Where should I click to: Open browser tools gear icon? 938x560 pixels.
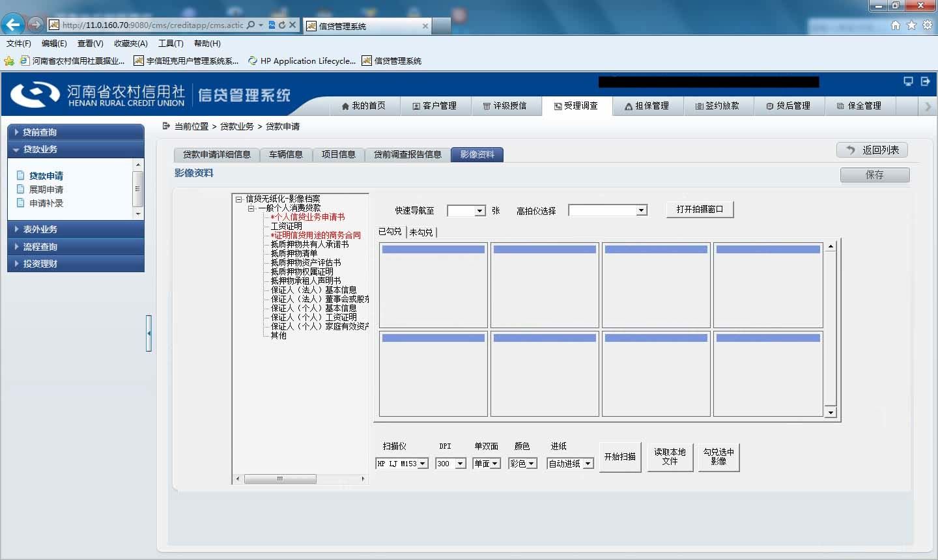tap(927, 25)
